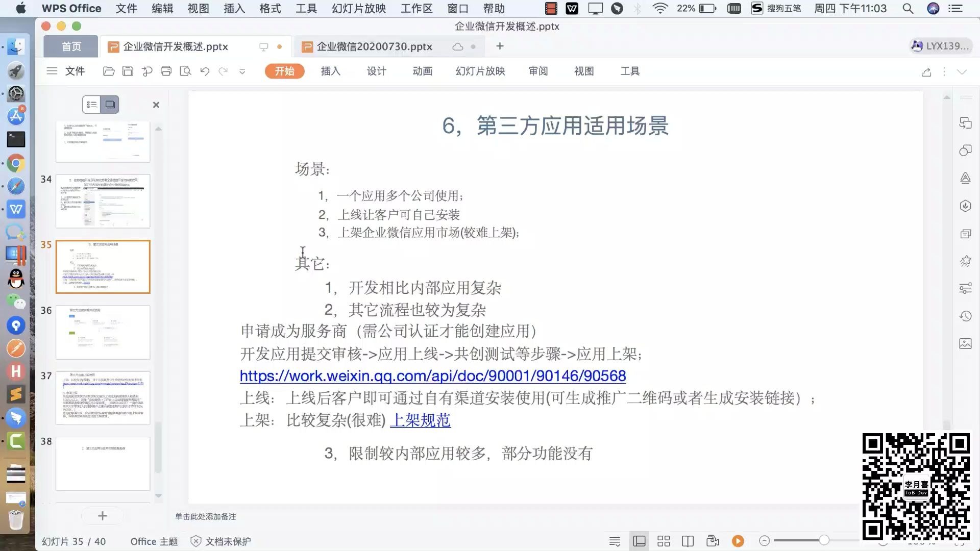Screen dimensions: 980x551
Task: Click the save icon in quick toolbar
Action: [128, 71]
